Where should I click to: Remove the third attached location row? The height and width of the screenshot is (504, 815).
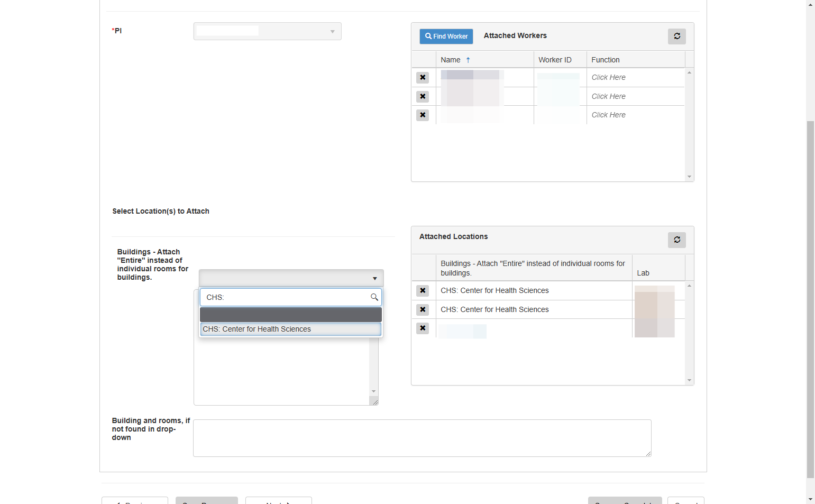423,328
